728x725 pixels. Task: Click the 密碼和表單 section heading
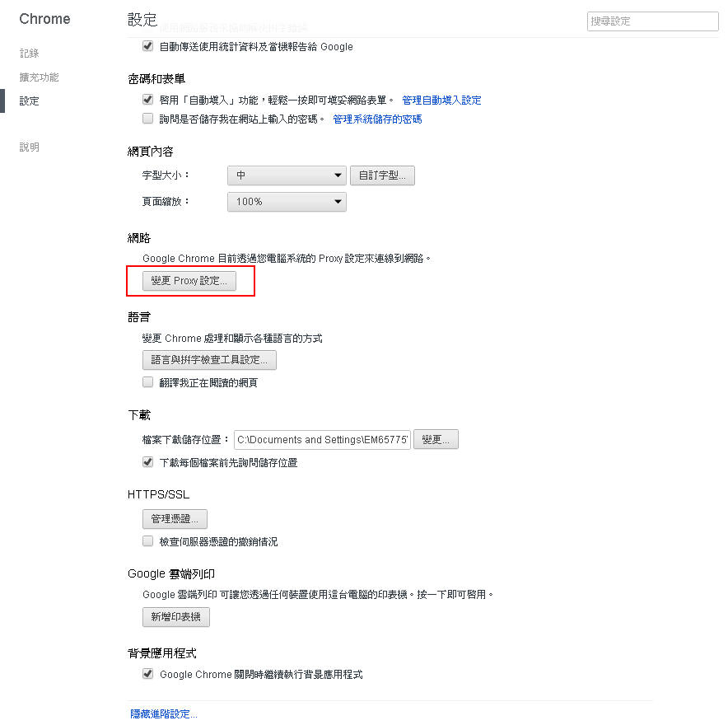point(156,79)
